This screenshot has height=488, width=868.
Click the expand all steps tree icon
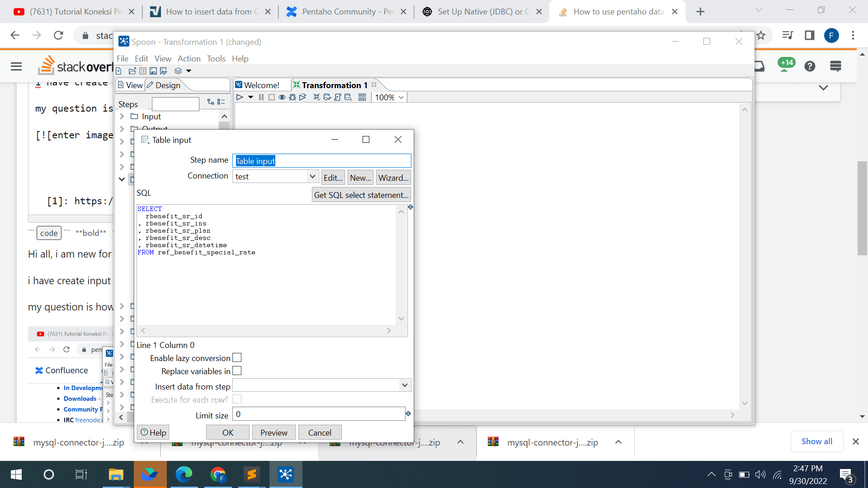click(x=211, y=102)
